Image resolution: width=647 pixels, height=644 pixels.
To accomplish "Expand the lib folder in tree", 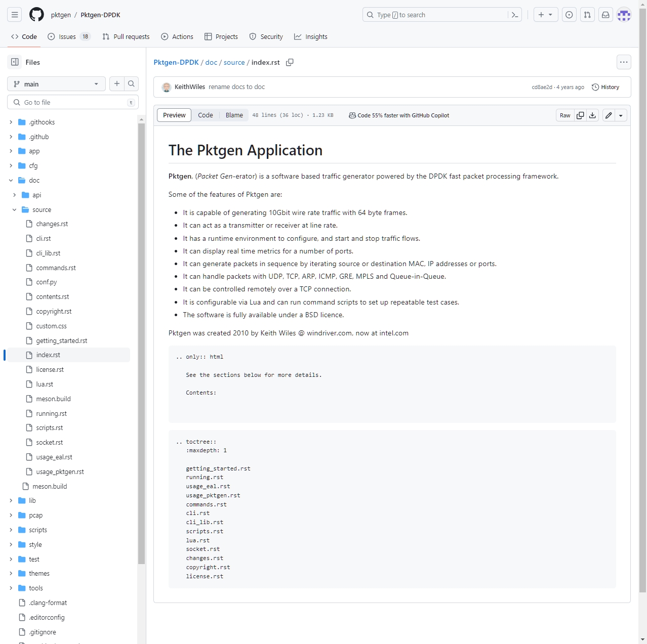I will (x=11, y=500).
